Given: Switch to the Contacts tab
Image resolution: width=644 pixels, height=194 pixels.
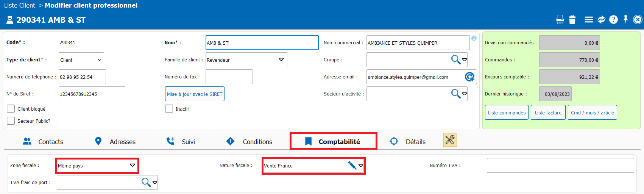Looking at the screenshot, I should coord(43,142).
